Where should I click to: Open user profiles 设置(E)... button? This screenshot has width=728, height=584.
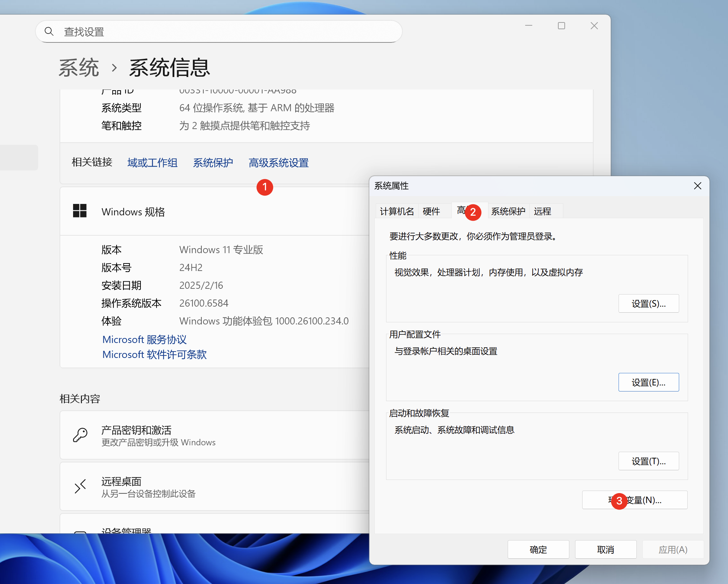coord(648,383)
